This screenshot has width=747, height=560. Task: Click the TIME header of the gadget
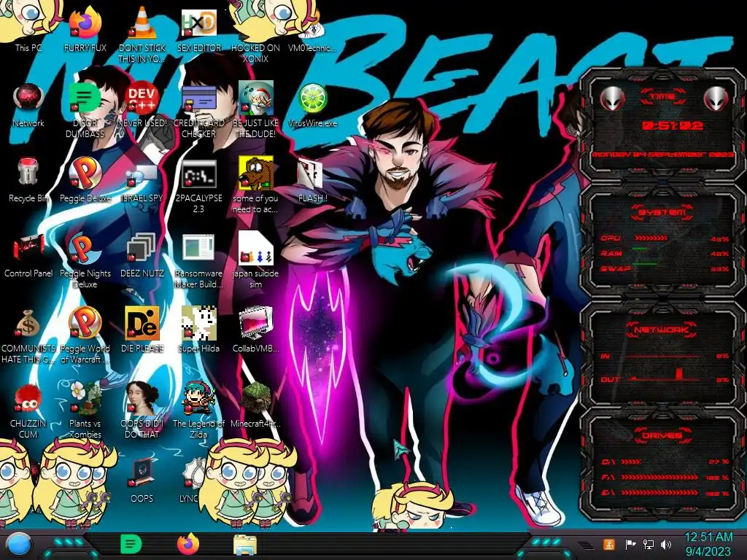point(662,97)
